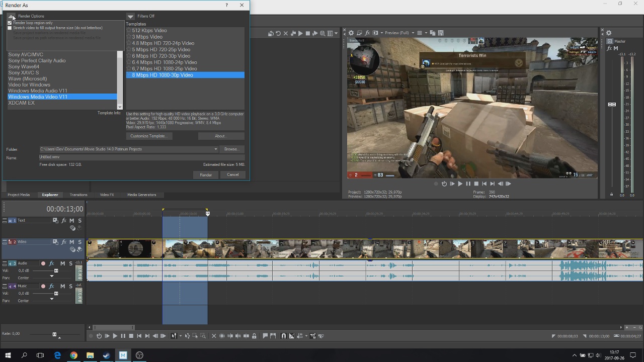The height and width of the screenshot is (362, 644).
Task: Open the Filters Off dropdown arrow
Action: 131,17
